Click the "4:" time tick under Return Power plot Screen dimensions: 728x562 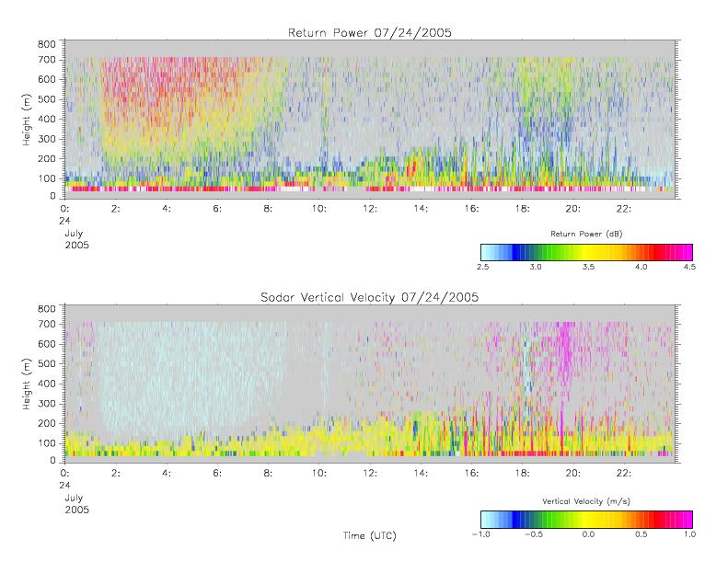(x=167, y=209)
